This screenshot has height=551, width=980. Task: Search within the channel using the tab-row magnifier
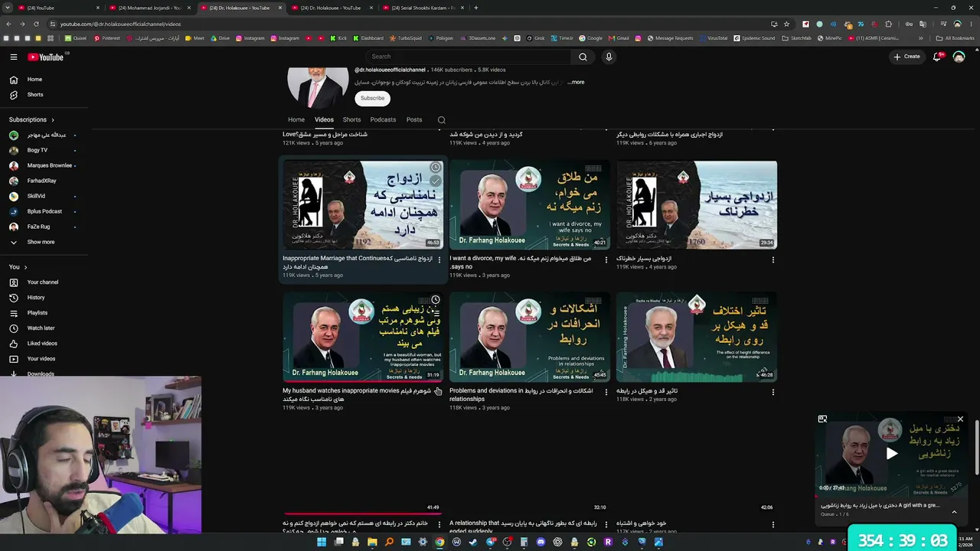(x=441, y=120)
